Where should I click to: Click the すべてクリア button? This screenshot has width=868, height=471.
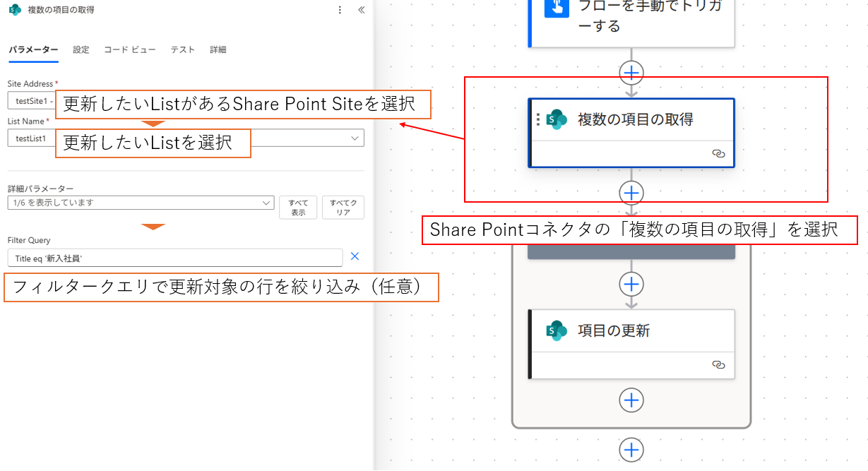[343, 206]
